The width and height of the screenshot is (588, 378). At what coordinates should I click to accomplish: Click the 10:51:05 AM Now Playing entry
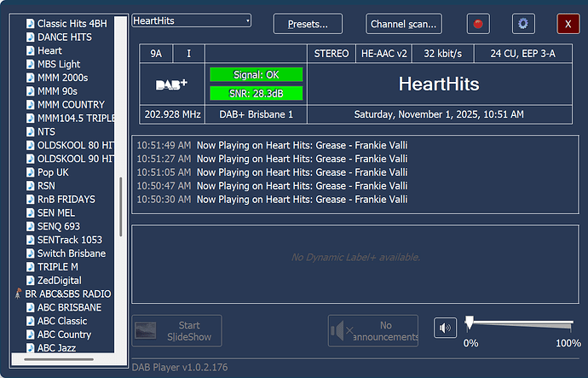point(272,172)
